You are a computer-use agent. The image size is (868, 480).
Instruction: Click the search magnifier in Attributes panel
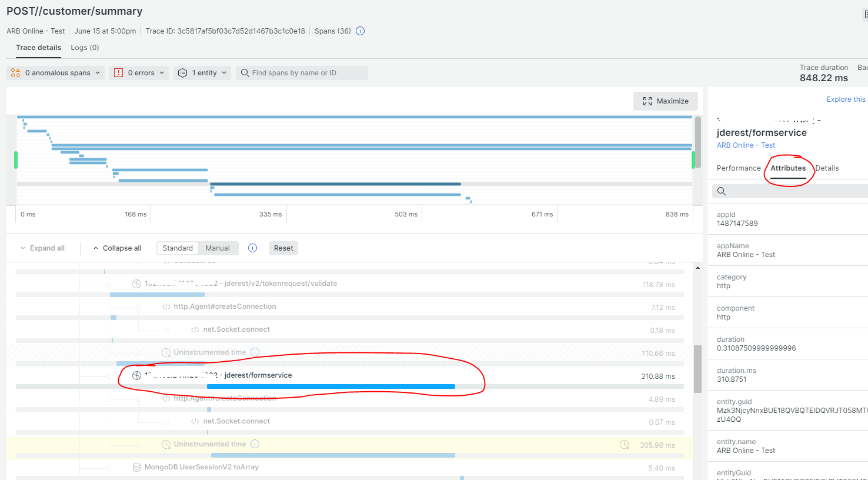pos(722,191)
